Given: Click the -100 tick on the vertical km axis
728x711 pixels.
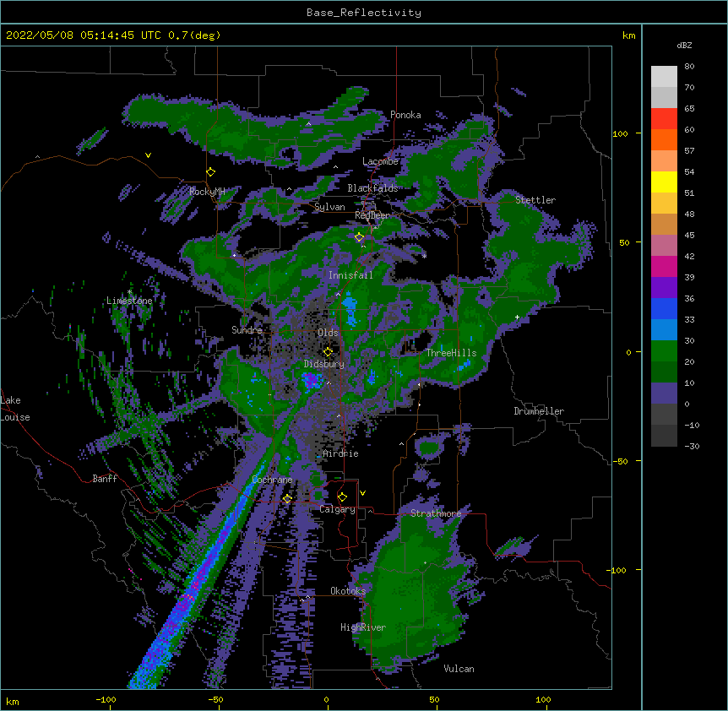Looking at the screenshot, I should (617, 570).
